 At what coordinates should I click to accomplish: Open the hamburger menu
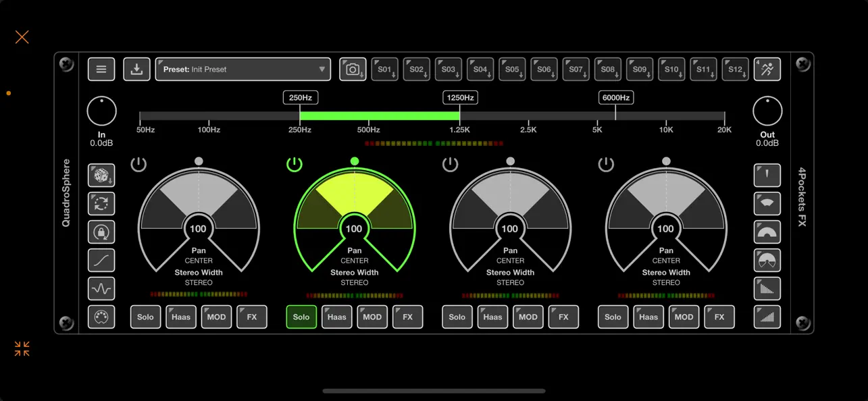click(101, 69)
